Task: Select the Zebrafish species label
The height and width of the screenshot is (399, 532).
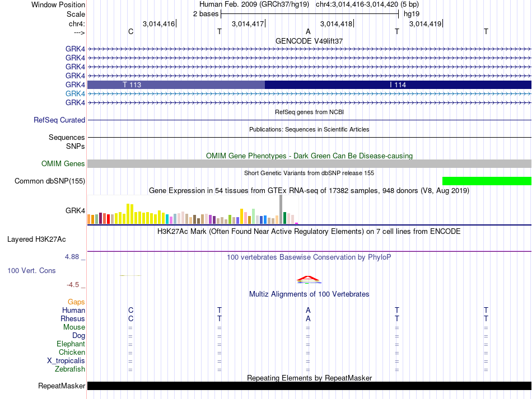Action: pos(70,369)
